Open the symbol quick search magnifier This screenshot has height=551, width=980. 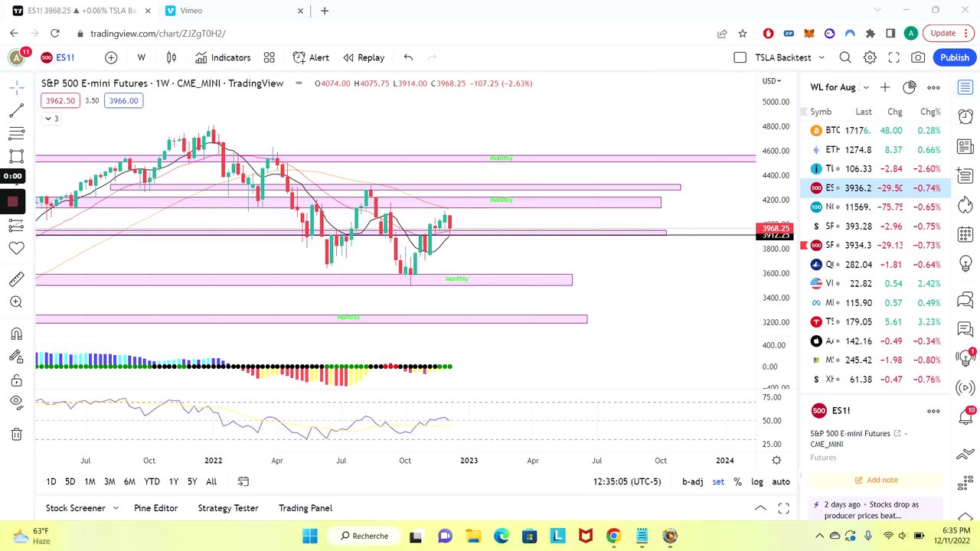[845, 57]
